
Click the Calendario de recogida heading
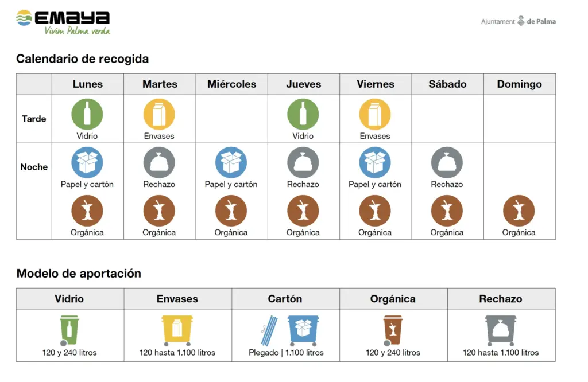(x=82, y=59)
